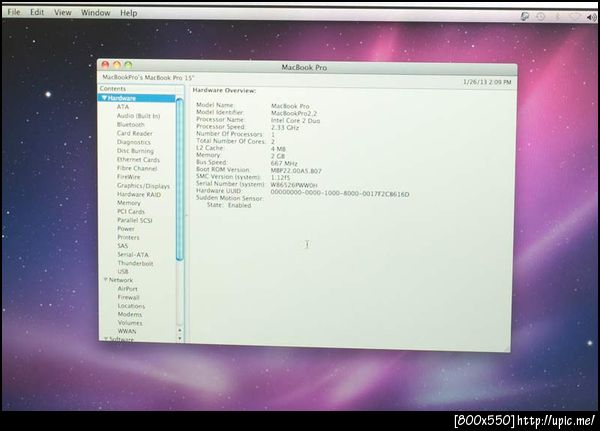600x431 pixels.
Task: Open the File menu
Action: (13, 12)
